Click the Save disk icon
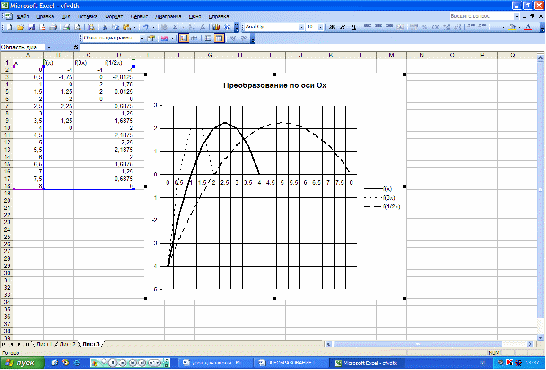This screenshot has width=546, height=370. tap(31, 27)
